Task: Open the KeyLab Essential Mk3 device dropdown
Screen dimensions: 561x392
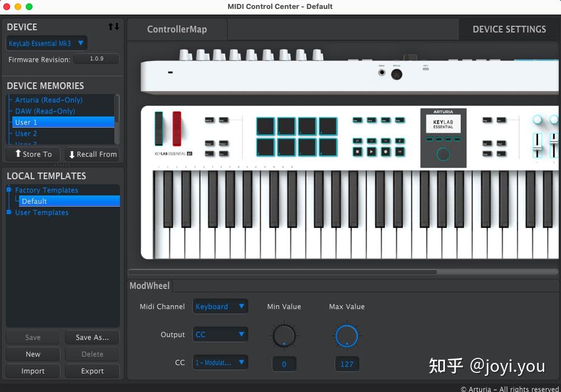Action: click(46, 43)
